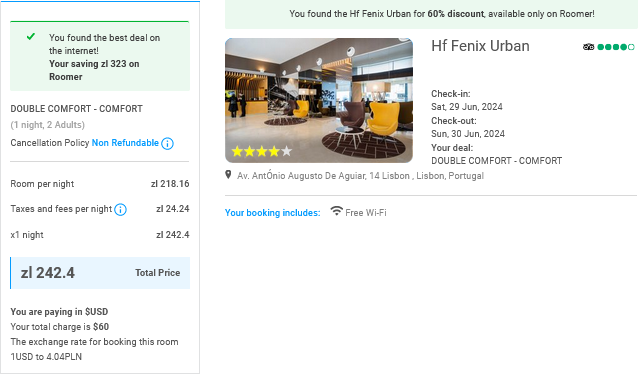The height and width of the screenshot is (375, 643).
Task: Click the green checkmark best deal icon
Action: [31, 37]
